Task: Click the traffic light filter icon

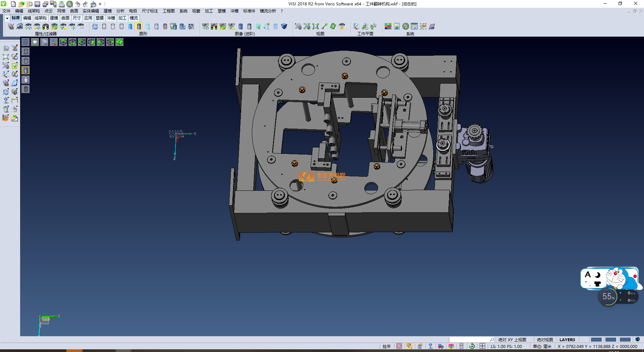Action: (x=46, y=26)
